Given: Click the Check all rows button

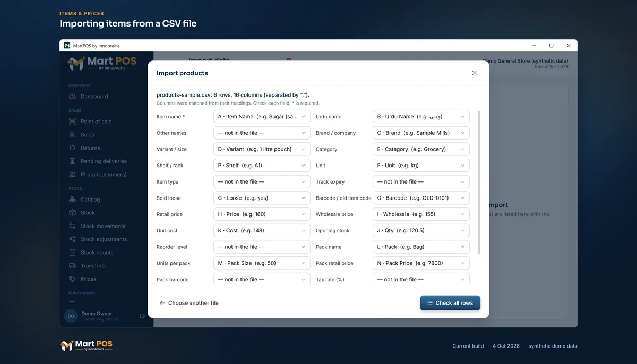Looking at the screenshot, I should (450, 303).
